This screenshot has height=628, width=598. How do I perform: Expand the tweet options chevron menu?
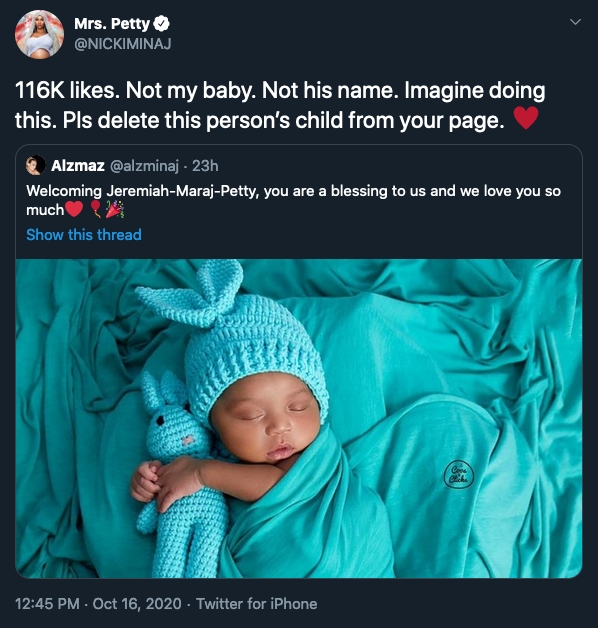click(x=575, y=22)
